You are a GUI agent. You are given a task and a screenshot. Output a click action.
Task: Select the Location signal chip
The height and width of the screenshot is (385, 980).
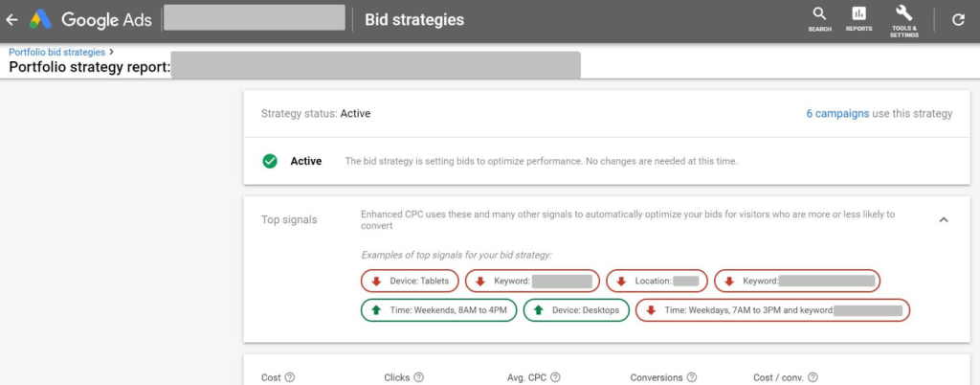pos(657,282)
